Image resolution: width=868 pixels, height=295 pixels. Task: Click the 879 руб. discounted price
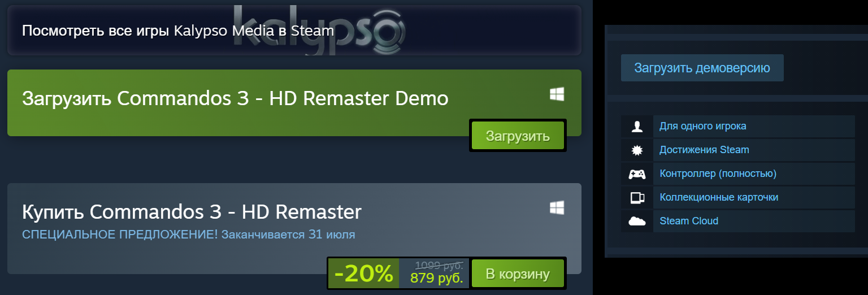pyautogui.click(x=437, y=279)
